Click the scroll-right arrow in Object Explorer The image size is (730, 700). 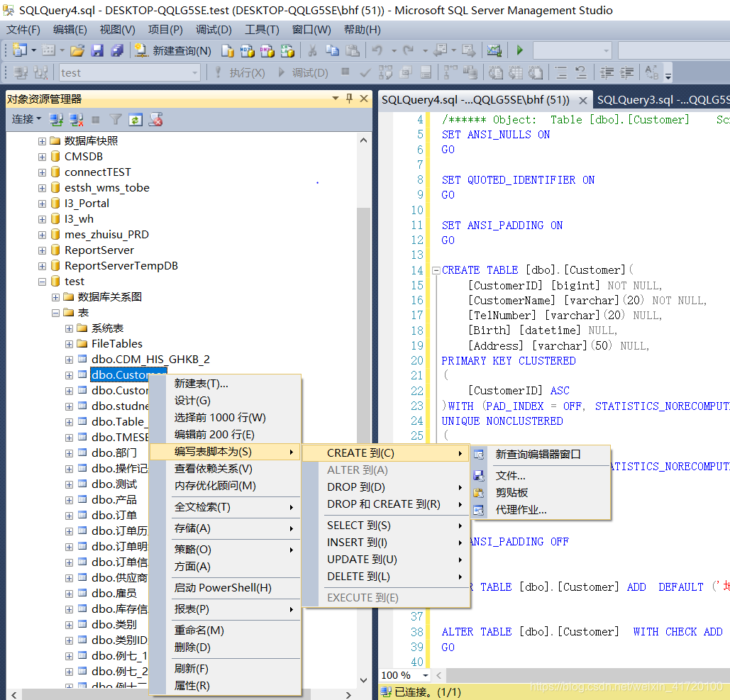(x=349, y=695)
